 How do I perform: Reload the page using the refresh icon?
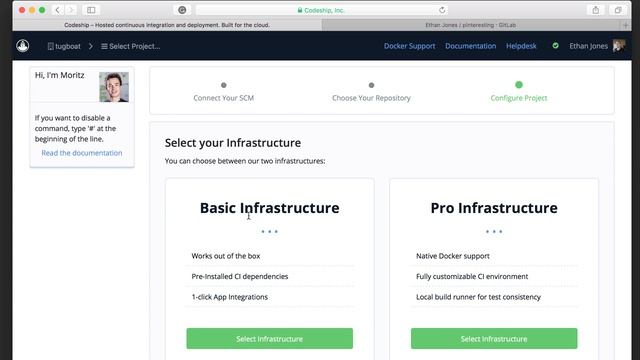coord(442,10)
